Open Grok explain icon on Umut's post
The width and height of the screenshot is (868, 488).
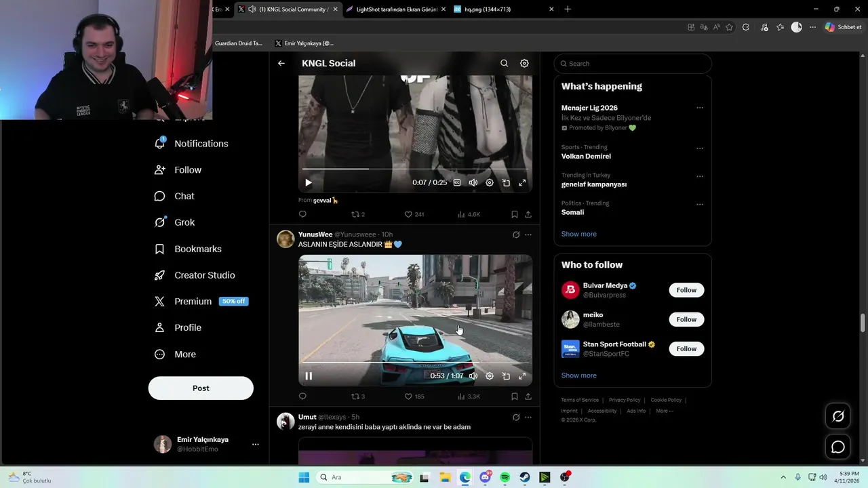point(516,417)
